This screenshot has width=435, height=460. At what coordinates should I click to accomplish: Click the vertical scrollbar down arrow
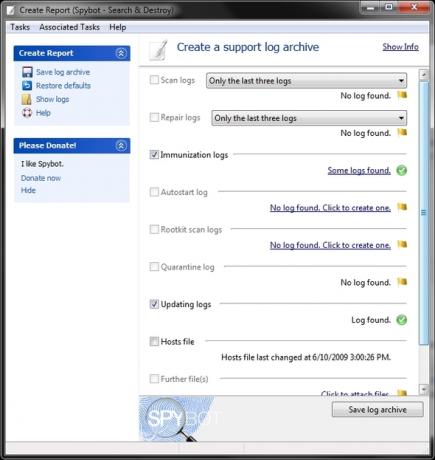tap(424, 389)
